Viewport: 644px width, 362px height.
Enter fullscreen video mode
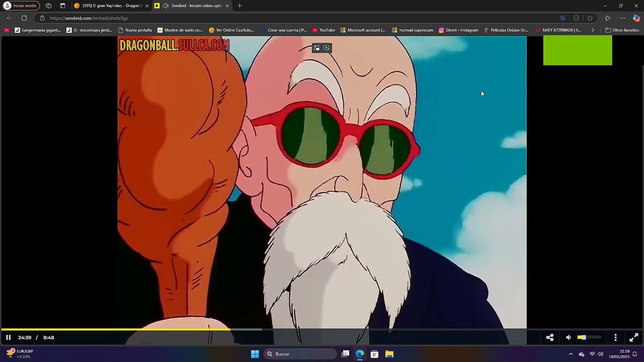pos(634,337)
